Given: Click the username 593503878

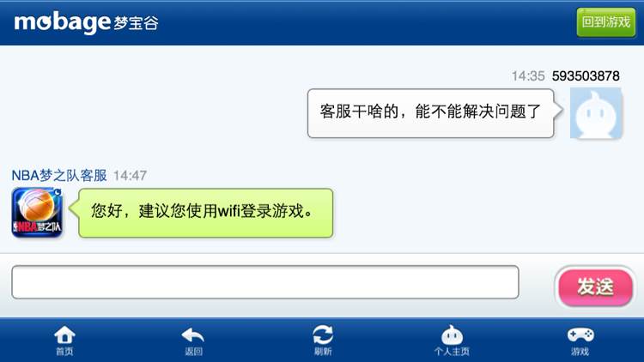Looking at the screenshot, I should 586,76.
